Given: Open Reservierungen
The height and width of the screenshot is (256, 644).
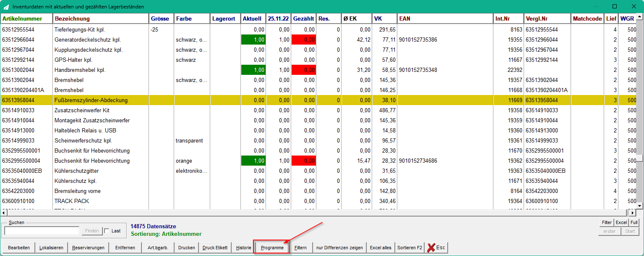Looking at the screenshot, I should (88, 248).
